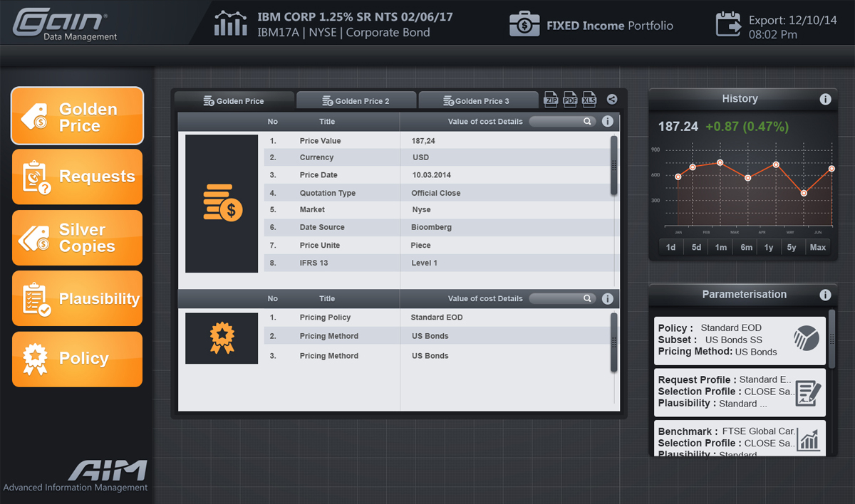Open the Plausibility sidebar section
Image resolution: width=855 pixels, height=504 pixels.
tap(77, 298)
